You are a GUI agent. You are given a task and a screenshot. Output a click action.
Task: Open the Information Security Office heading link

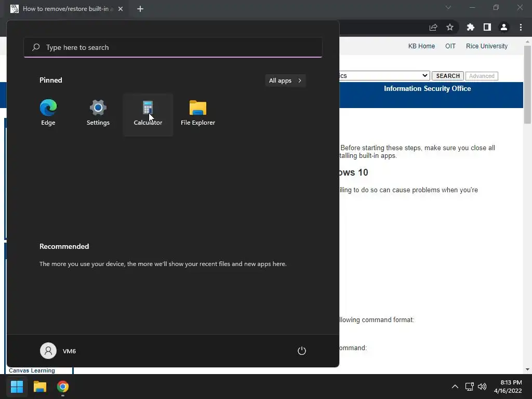(427, 88)
